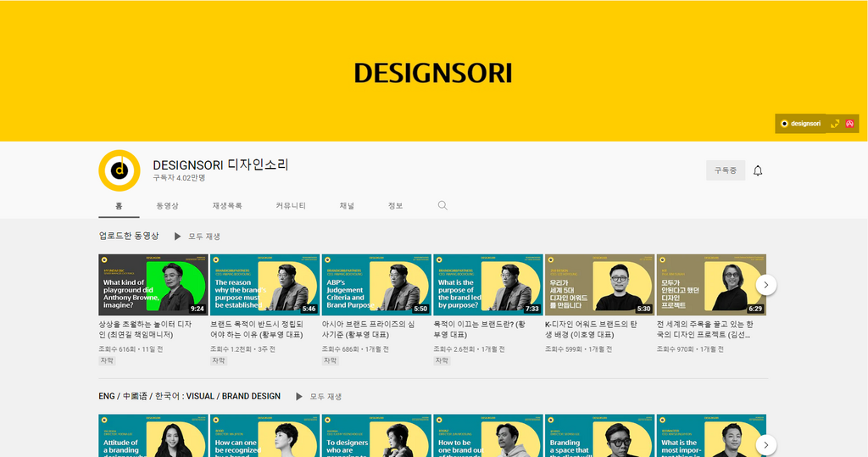
Task: Play all in ENG / 中國语 / 한국어 playlist
Action: [x=319, y=397]
